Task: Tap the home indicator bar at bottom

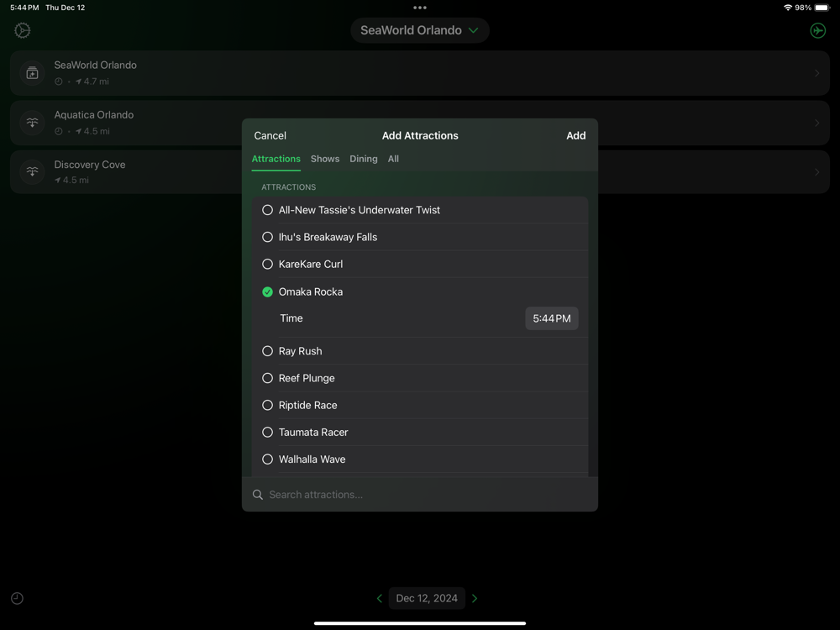Action: point(419,623)
